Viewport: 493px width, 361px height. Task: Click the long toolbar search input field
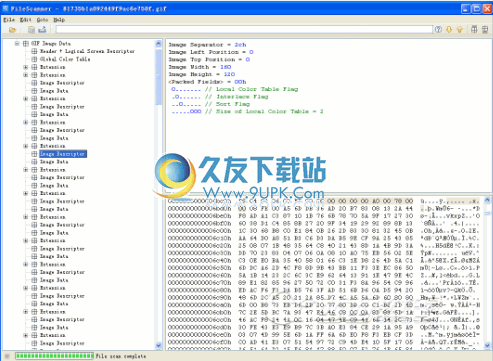244,30
